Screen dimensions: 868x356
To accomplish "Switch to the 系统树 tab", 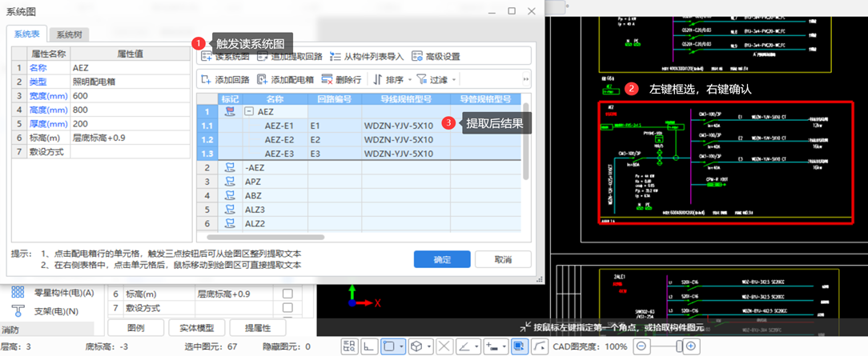I will click(x=68, y=34).
